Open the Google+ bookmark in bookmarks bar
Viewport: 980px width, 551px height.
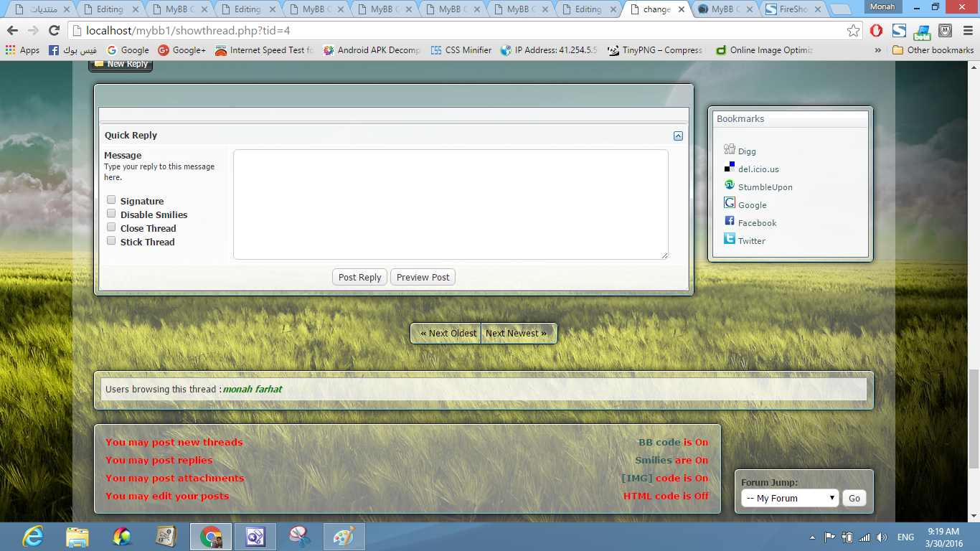click(x=182, y=50)
